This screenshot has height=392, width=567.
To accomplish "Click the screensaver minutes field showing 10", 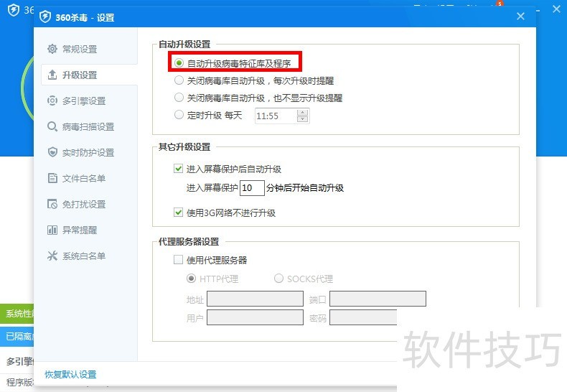I will (x=252, y=187).
